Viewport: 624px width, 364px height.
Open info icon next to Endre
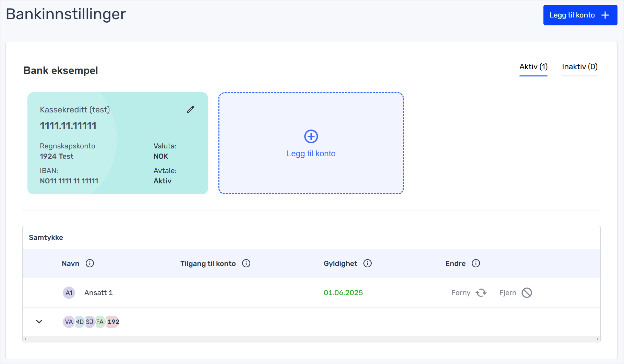476,263
